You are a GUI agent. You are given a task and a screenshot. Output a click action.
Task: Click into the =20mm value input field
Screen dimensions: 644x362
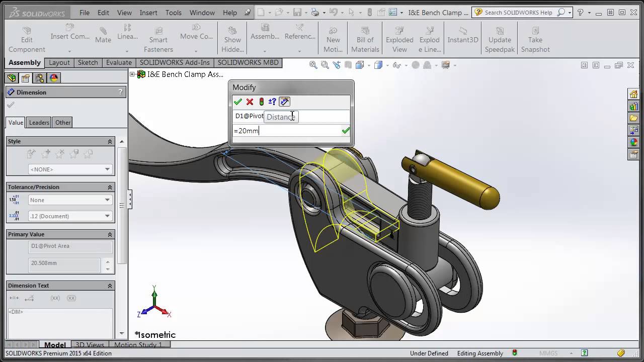pyautogui.click(x=287, y=131)
